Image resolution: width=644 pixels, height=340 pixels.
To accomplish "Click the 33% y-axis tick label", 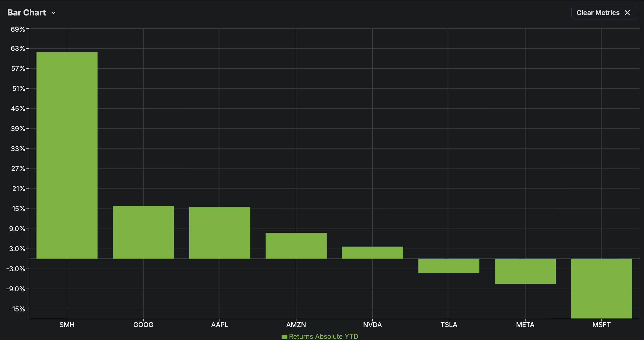I will coord(18,149).
